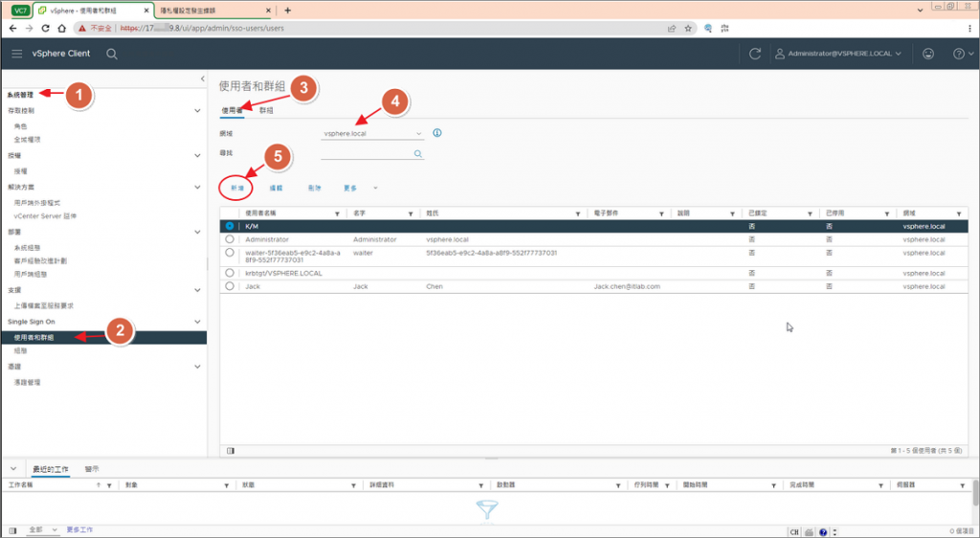The image size is (980, 538).
Task: Switch to the 警示 tab
Action: [92, 469]
